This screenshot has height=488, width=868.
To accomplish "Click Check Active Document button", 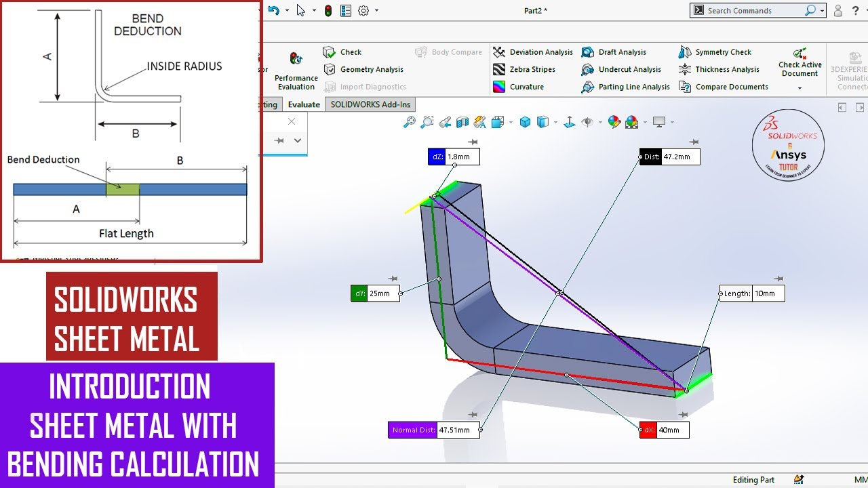I will click(800, 62).
